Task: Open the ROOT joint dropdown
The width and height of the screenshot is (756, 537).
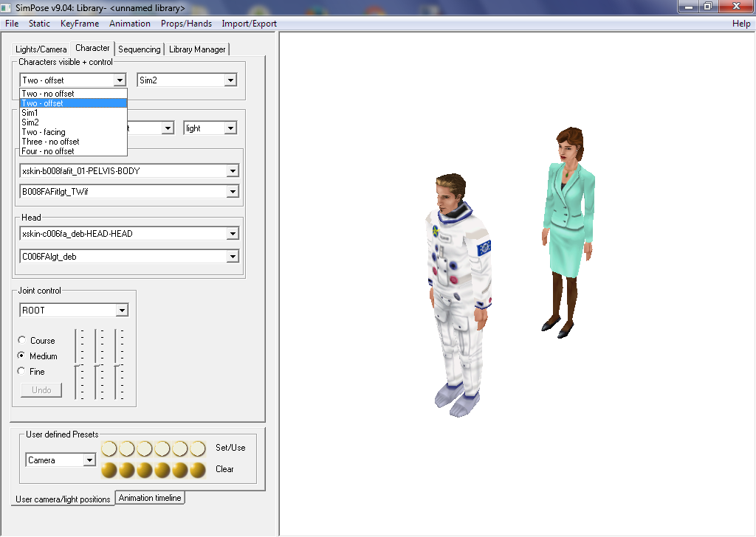Action: (122, 311)
